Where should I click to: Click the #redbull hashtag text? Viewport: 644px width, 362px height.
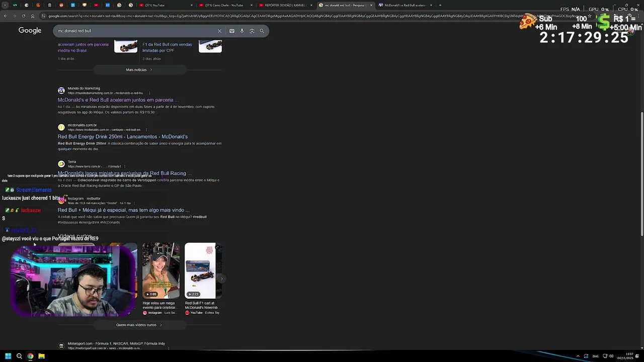[x=200, y=217]
